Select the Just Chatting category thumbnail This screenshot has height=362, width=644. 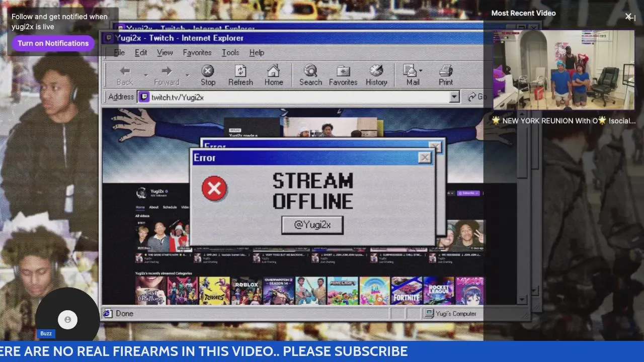150,291
